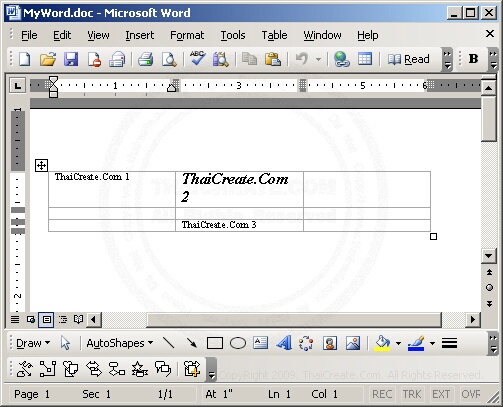
Task: Choose Line Style icon
Action: click(x=449, y=343)
